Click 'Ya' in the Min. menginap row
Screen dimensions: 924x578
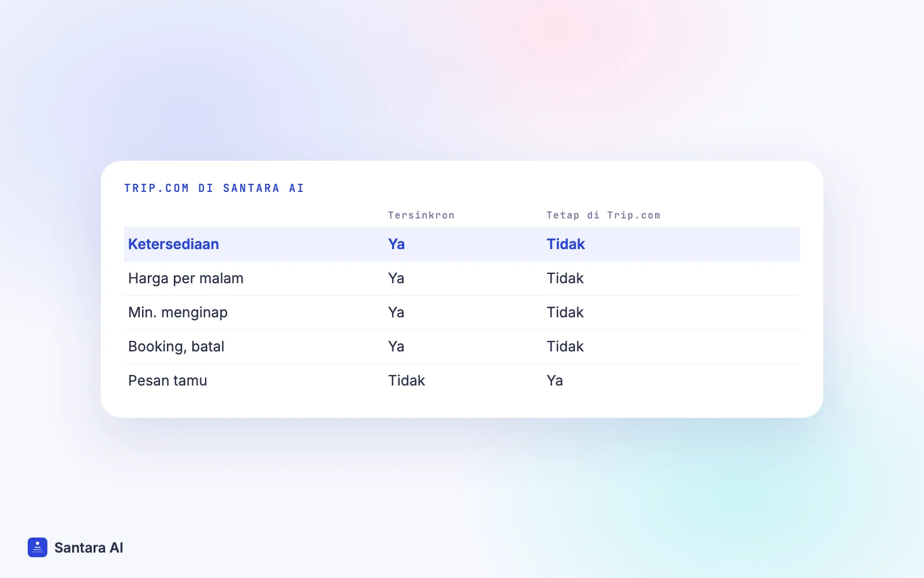pos(396,312)
